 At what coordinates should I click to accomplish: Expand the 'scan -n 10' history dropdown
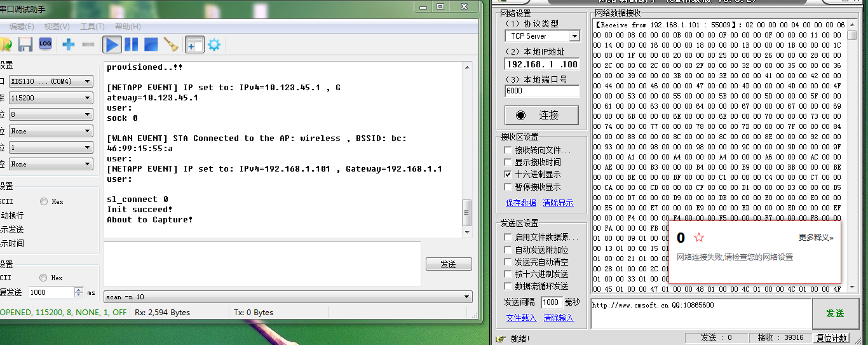pos(468,297)
